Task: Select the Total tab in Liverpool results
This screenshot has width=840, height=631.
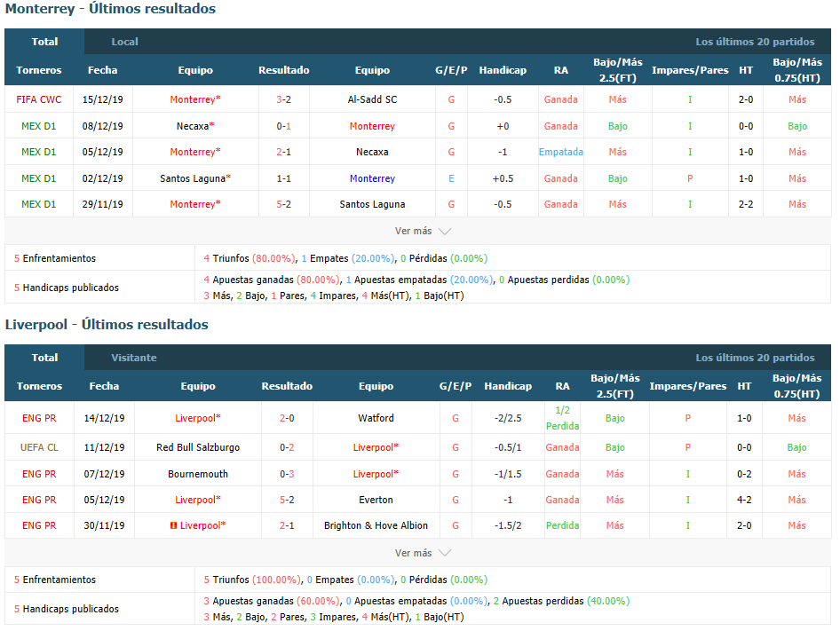Action: (44, 358)
